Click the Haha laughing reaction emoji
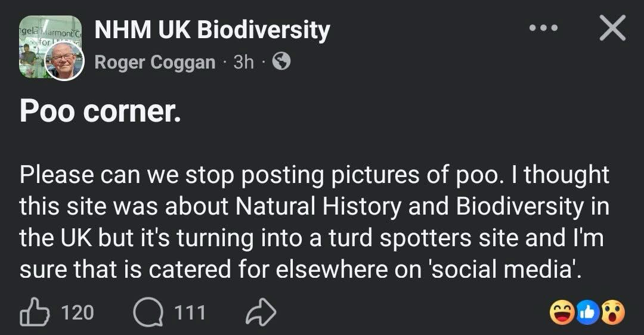 tap(563, 312)
